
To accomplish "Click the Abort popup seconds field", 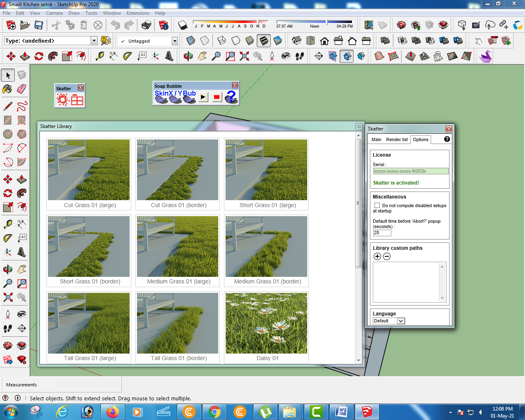I will click(382, 233).
